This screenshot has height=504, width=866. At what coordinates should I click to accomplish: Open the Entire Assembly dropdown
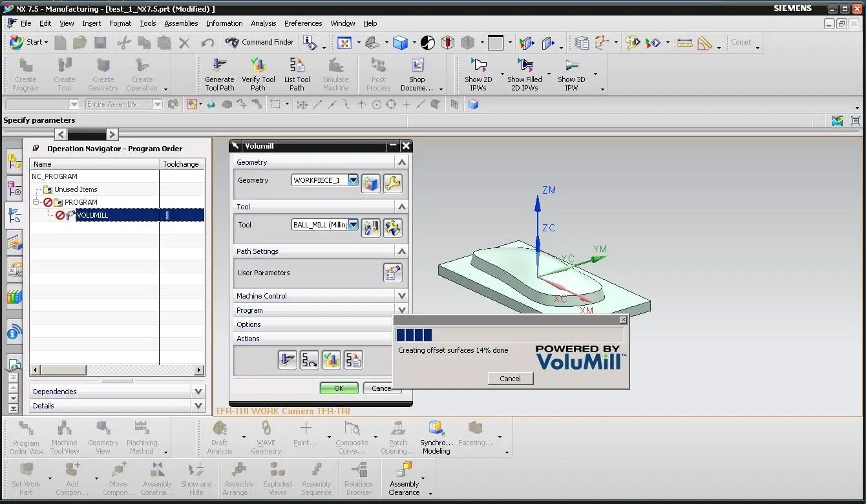click(x=157, y=104)
